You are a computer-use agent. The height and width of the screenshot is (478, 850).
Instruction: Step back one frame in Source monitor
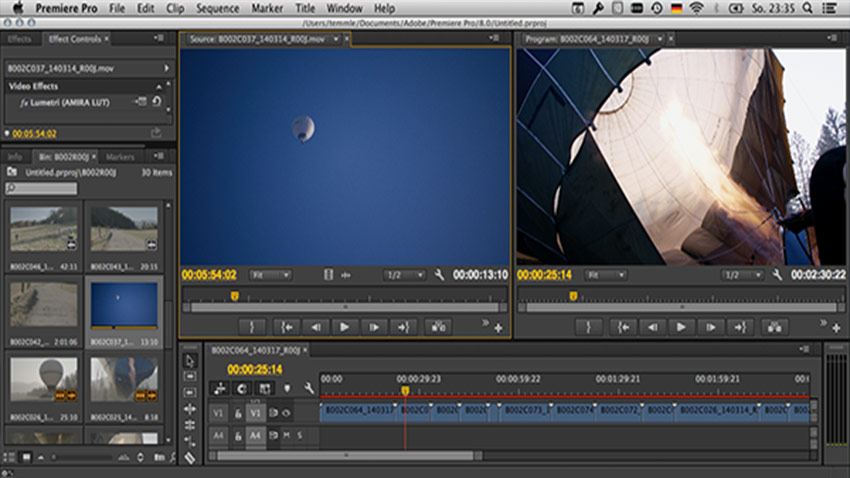pyautogui.click(x=315, y=327)
